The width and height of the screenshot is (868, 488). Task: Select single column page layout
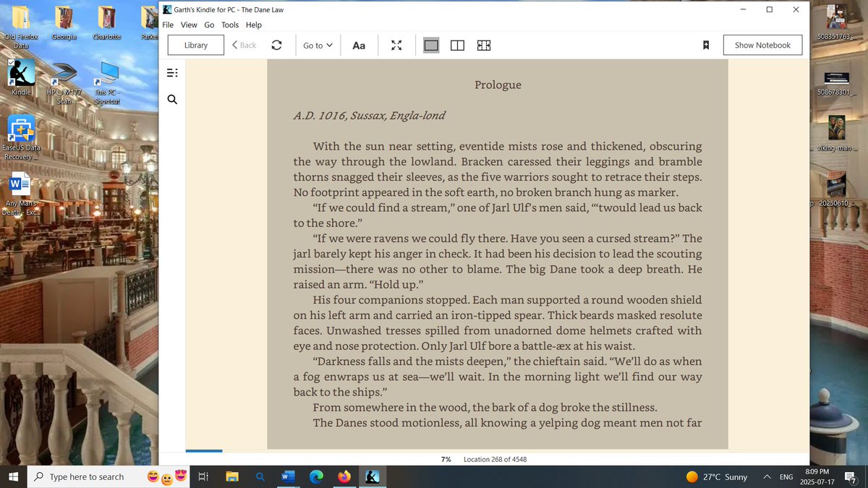point(431,45)
